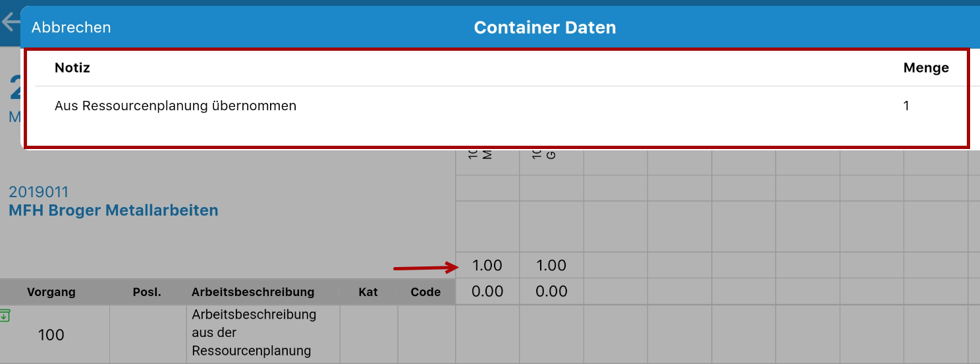Click the first 0.00 total cell
980x364 pixels.
coord(487,291)
